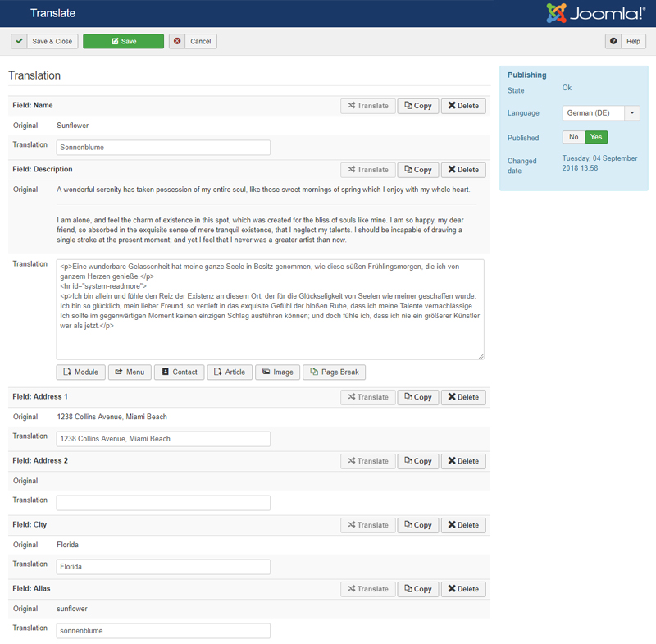656x644 pixels.
Task: Insert a Module into the description translation
Action: [80, 372]
